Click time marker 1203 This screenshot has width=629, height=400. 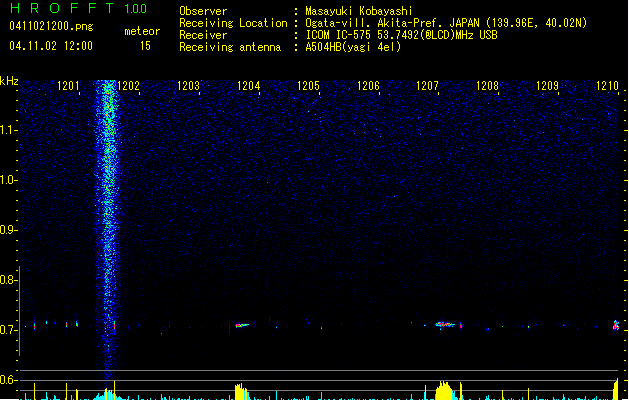tap(188, 85)
